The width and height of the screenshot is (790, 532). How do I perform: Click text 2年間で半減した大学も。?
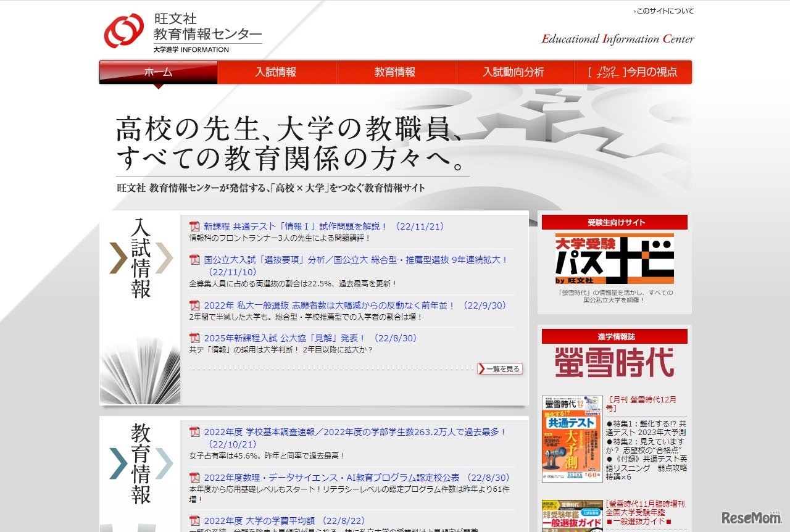(x=231, y=317)
